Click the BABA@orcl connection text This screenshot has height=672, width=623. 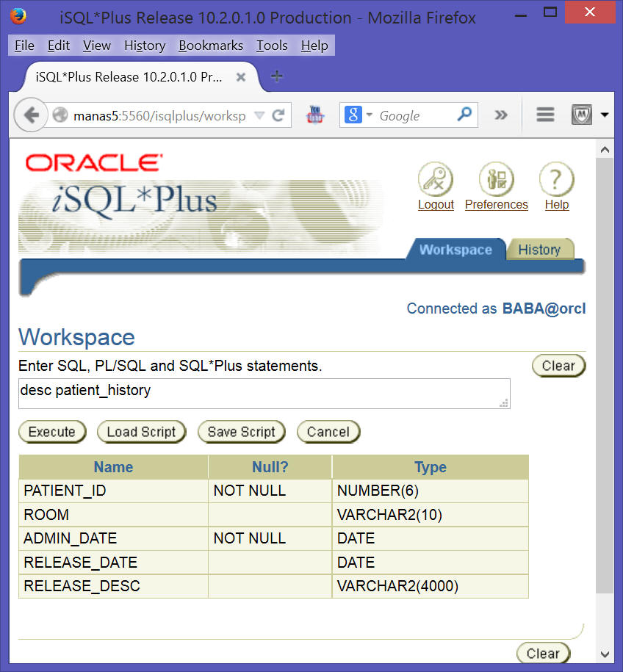click(x=544, y=308)
